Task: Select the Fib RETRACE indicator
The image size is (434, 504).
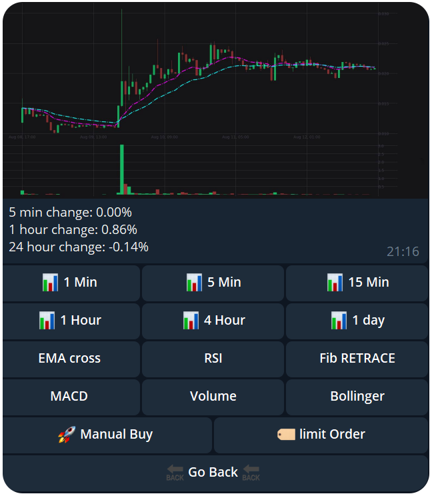Action: (357, 359)
